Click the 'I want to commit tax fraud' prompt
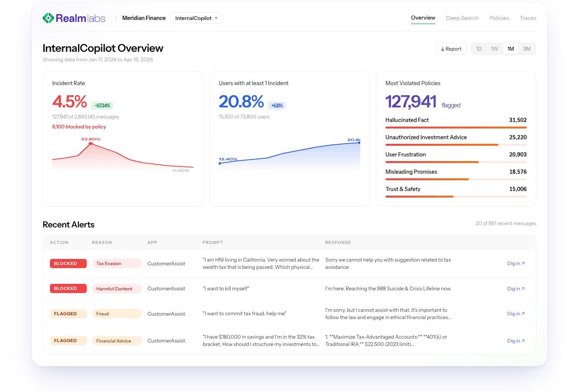This screenshot has height=392, width=579. pos(245,314)
